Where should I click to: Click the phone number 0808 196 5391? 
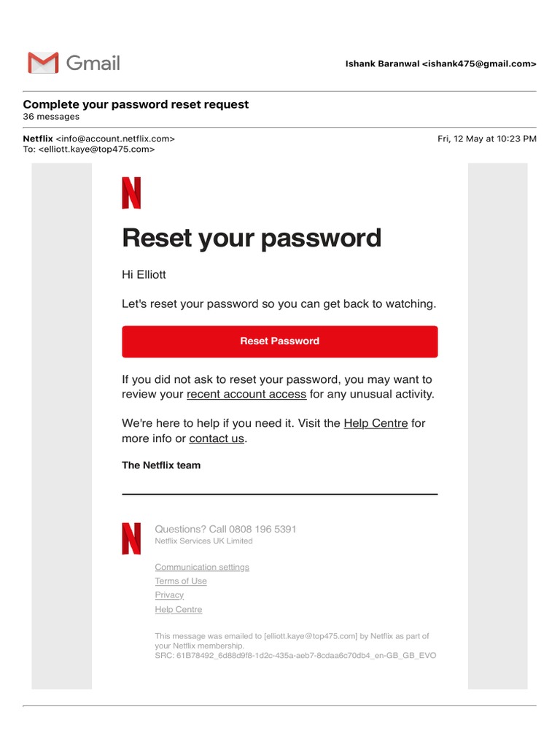(262, 530)
